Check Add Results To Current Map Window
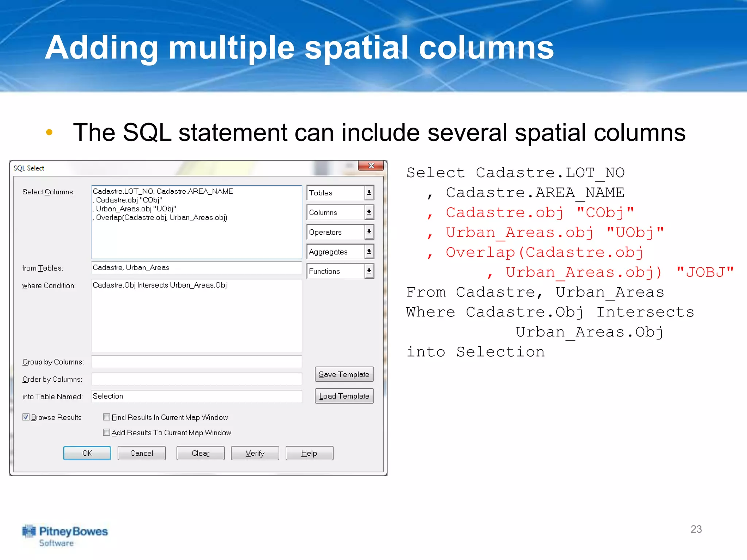747x560 pixels. 107,432
